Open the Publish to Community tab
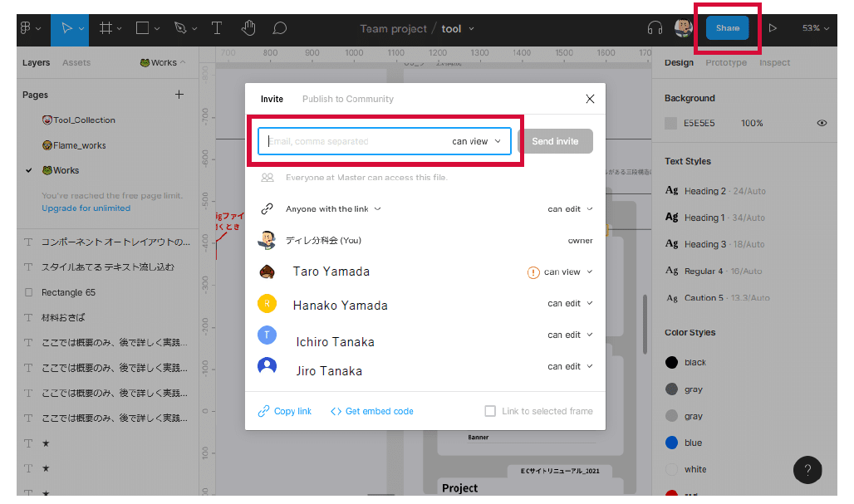The width and height of the screenshot is (854, 504). 347,99
